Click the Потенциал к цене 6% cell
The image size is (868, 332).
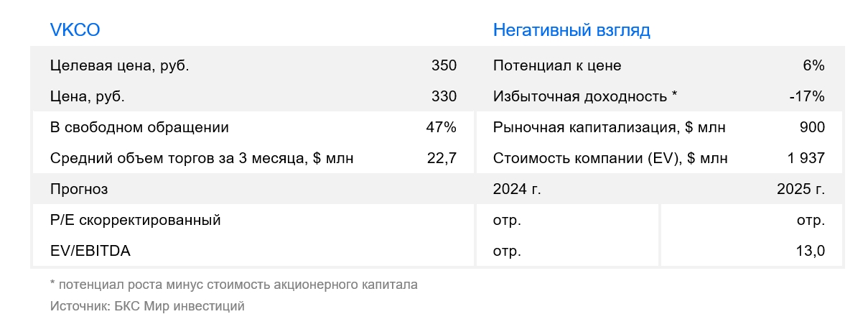tap(813, 65)
